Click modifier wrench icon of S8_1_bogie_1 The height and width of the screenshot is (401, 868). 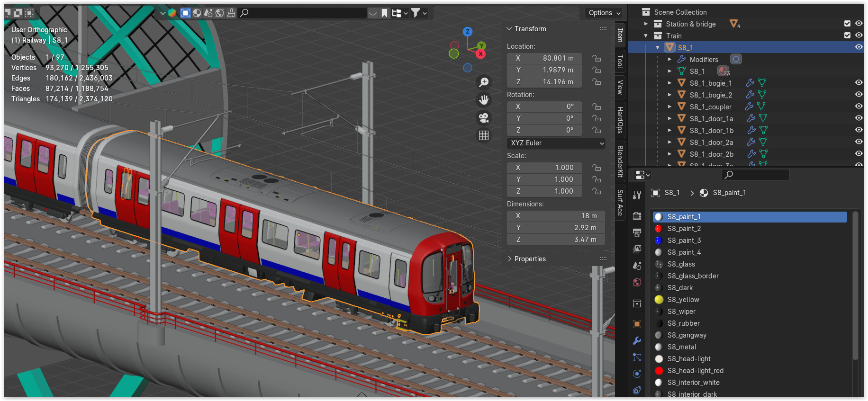tap(750, 83)
